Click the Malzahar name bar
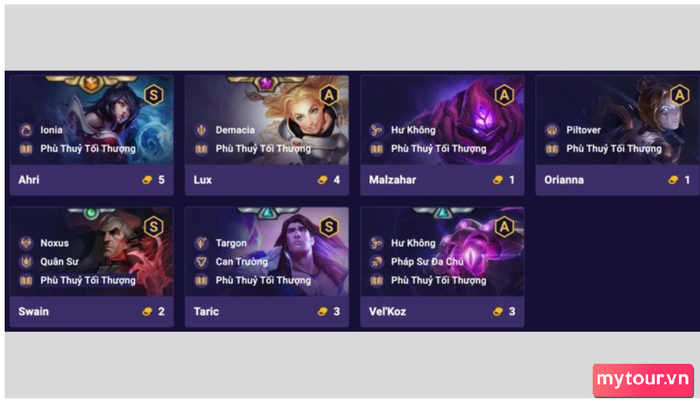700x405 pixels. pos(442,180)
